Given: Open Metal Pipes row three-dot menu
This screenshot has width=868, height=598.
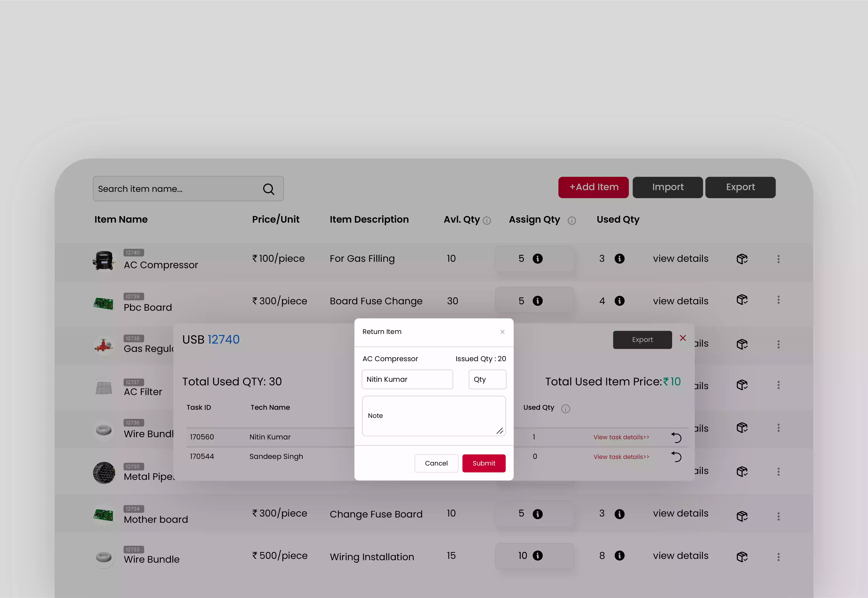Looking at the screenshot, I should (778, 471).
